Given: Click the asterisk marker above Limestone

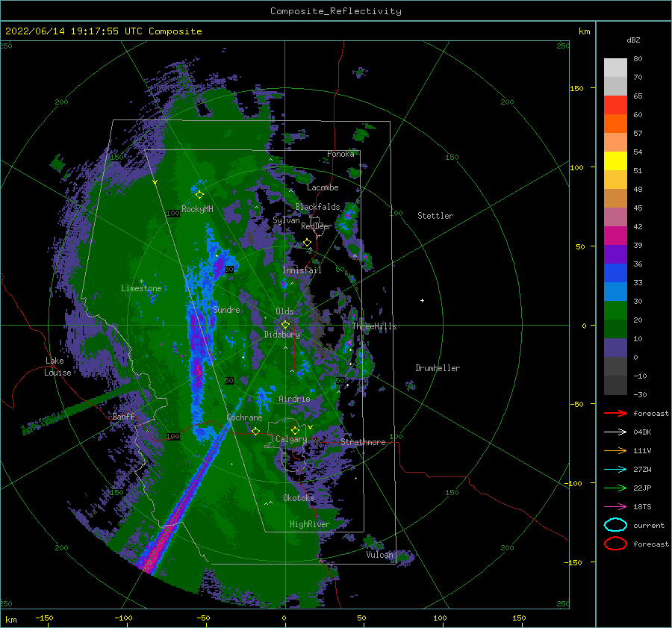Looking at the screenshot, I should point(141,282).
